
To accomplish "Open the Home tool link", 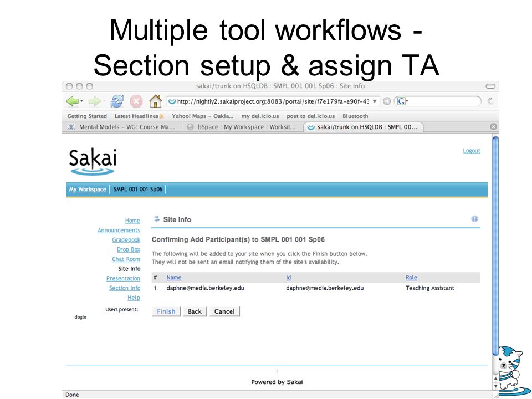I will pyautogui.click(x=132, y=221).
